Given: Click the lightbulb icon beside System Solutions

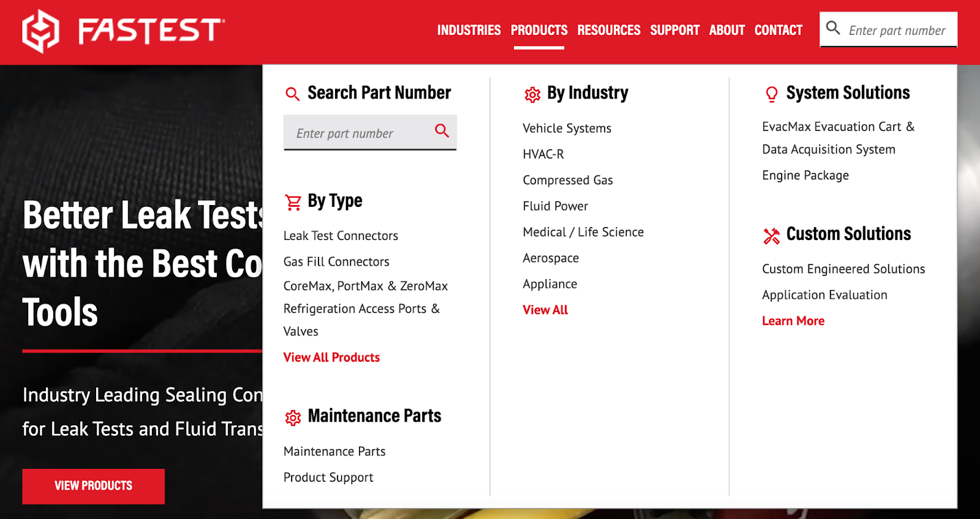Looking at the screenshot, I should [x=772, y=94].
